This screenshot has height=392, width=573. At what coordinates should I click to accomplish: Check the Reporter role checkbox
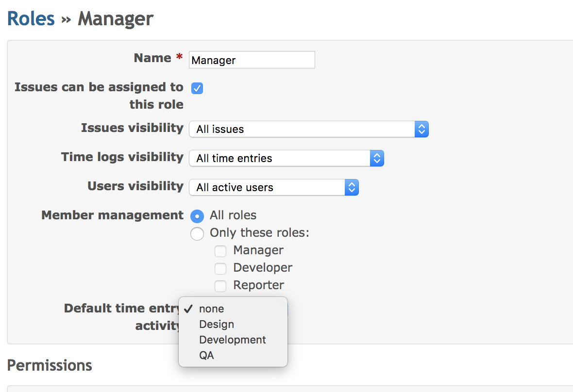[220, 286]
